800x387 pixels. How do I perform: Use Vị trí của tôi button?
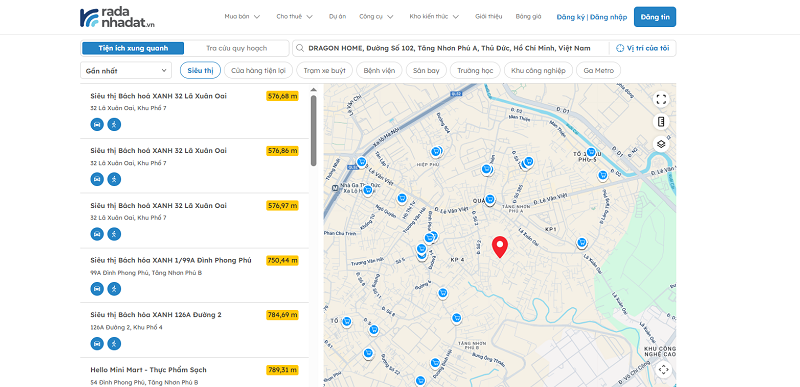pyautogui.click(x=643, y=48)
